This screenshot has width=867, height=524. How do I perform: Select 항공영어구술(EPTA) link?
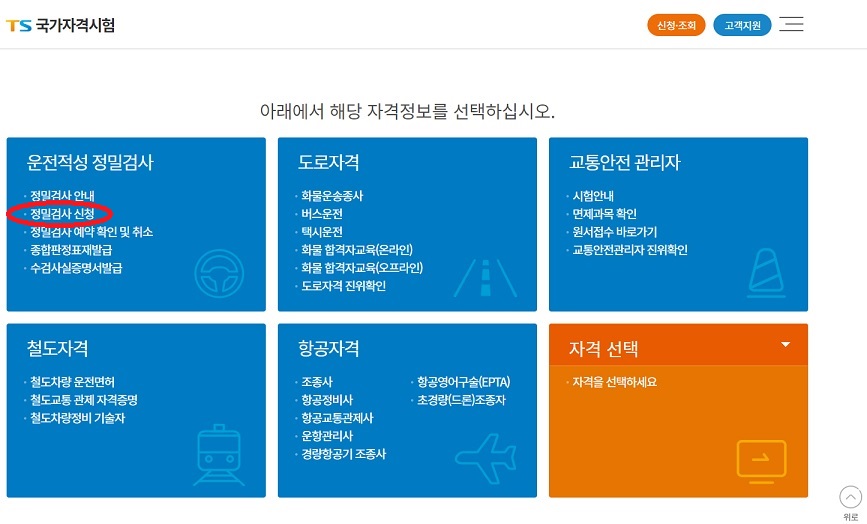(463, 382)
